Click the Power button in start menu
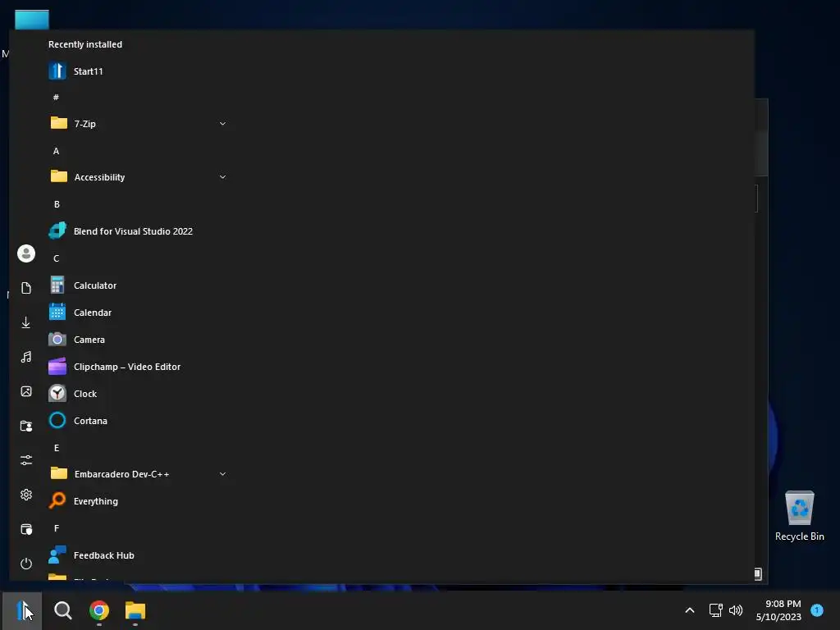This screenshot has height=630, width=840. (25, 564)
